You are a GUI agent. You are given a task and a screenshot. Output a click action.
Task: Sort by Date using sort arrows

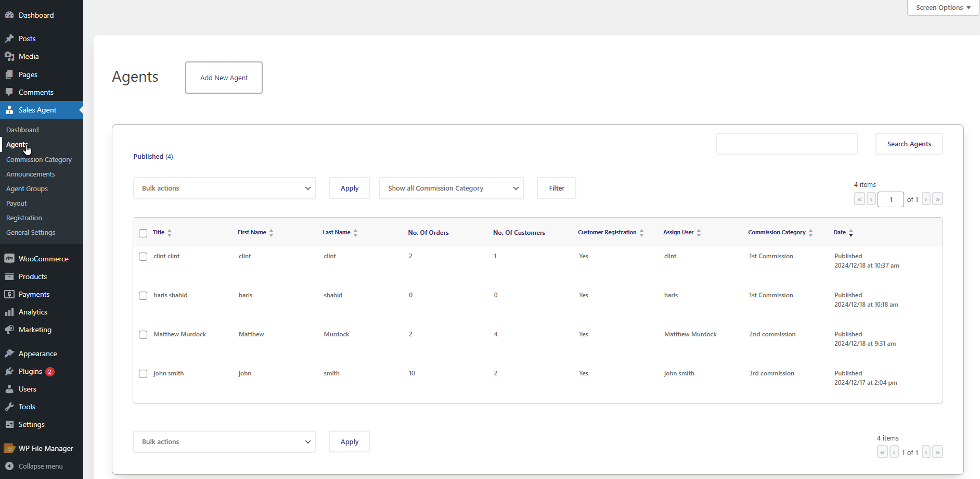[850, 233]
